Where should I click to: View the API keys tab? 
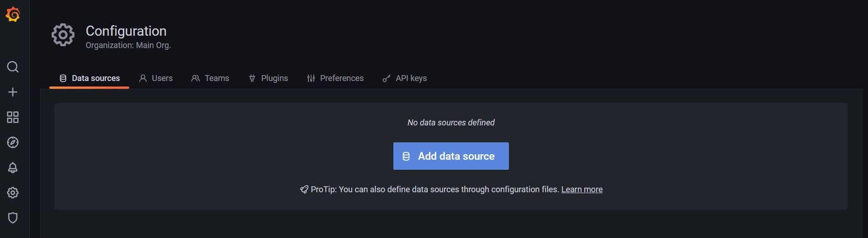pos(405,78)
